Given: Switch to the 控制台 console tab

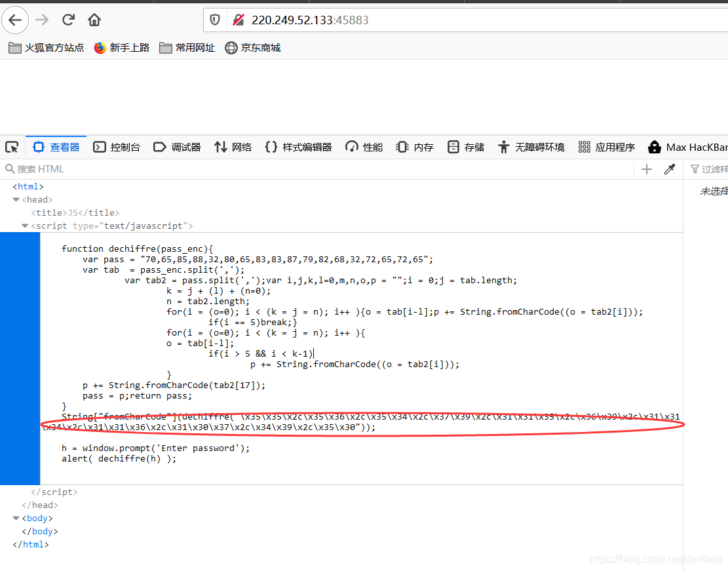Looking at the screenshot, I should coord(117,148).
